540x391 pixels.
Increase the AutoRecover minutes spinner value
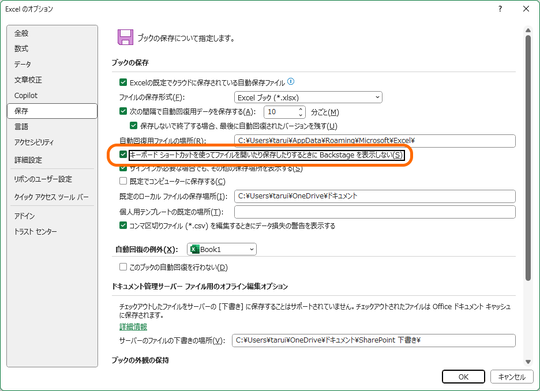[x=300, y=109]
